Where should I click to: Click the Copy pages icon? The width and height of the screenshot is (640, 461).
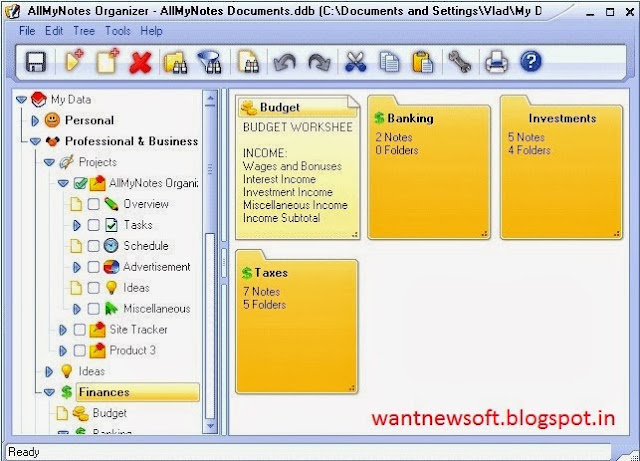(x=389, y=62)
